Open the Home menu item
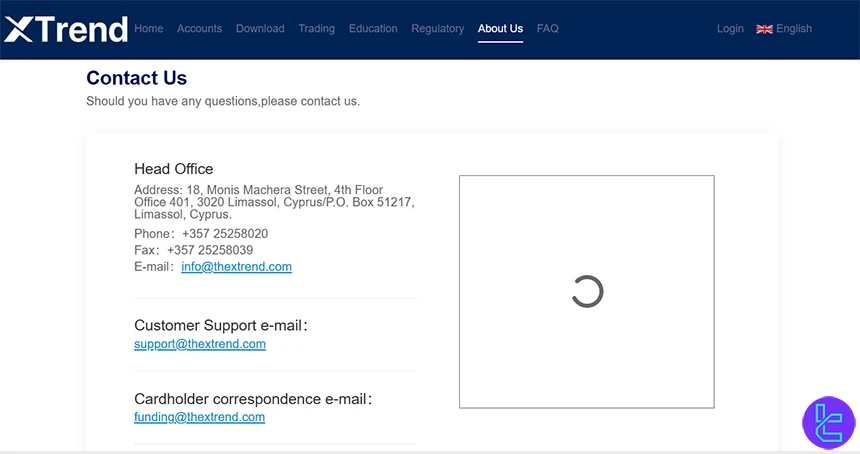860x454 pixels. 149,29
